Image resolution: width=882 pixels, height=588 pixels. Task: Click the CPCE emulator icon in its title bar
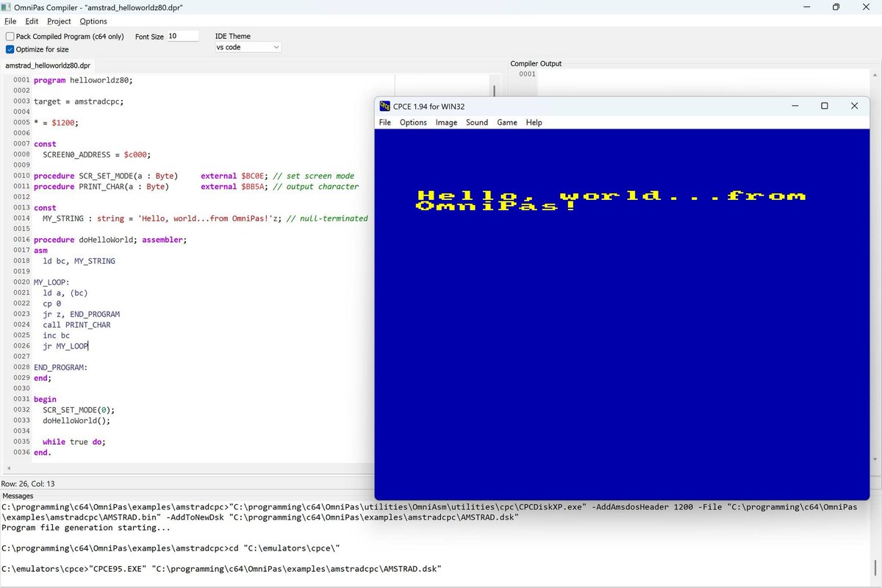383,106
